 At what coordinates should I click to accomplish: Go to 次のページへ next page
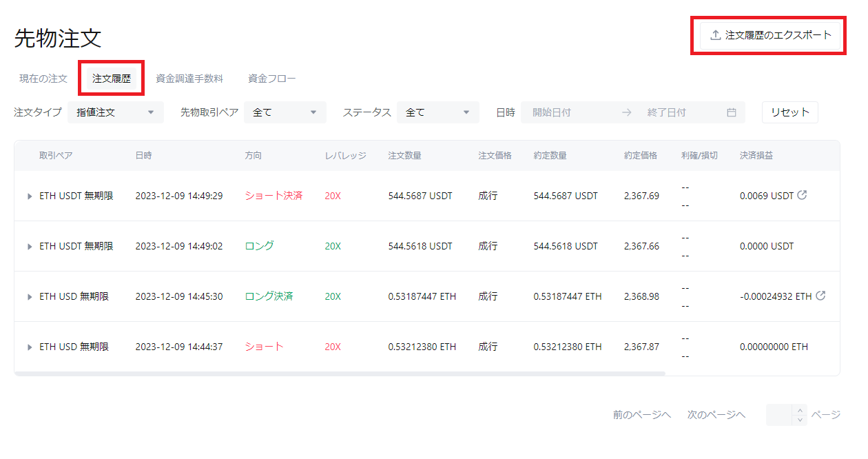tap(716, 415)
